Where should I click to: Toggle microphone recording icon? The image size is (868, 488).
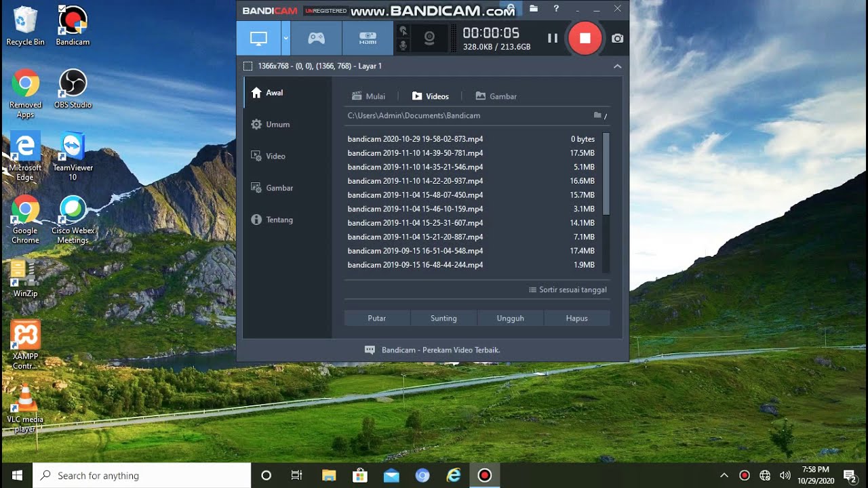coord(403,45)
